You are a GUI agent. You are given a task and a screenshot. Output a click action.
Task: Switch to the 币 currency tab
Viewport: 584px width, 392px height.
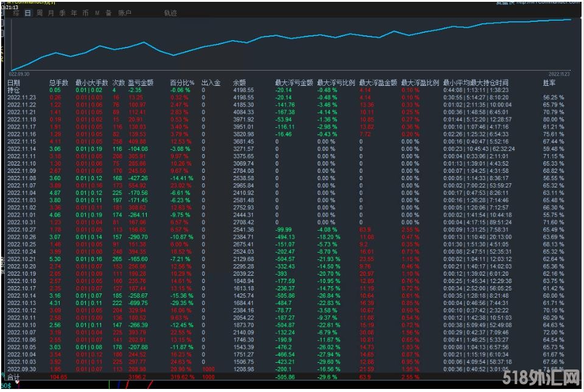85,13
